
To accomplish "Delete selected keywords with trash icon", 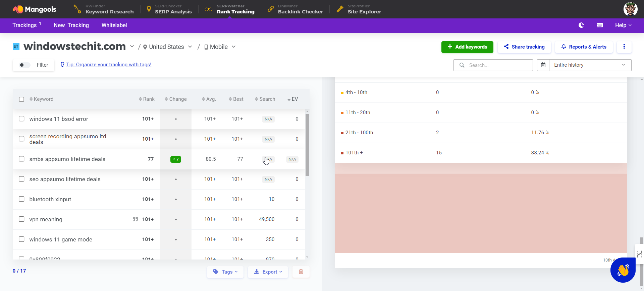I will tap(301, 272).
